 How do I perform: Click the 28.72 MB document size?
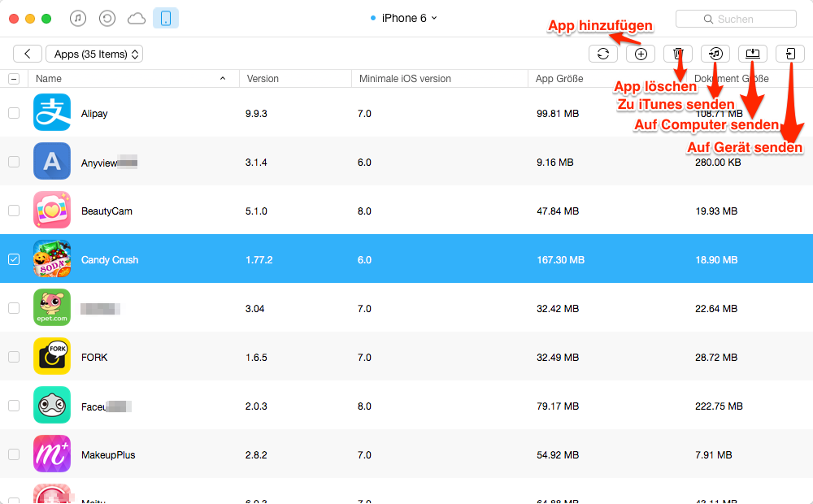716,357
